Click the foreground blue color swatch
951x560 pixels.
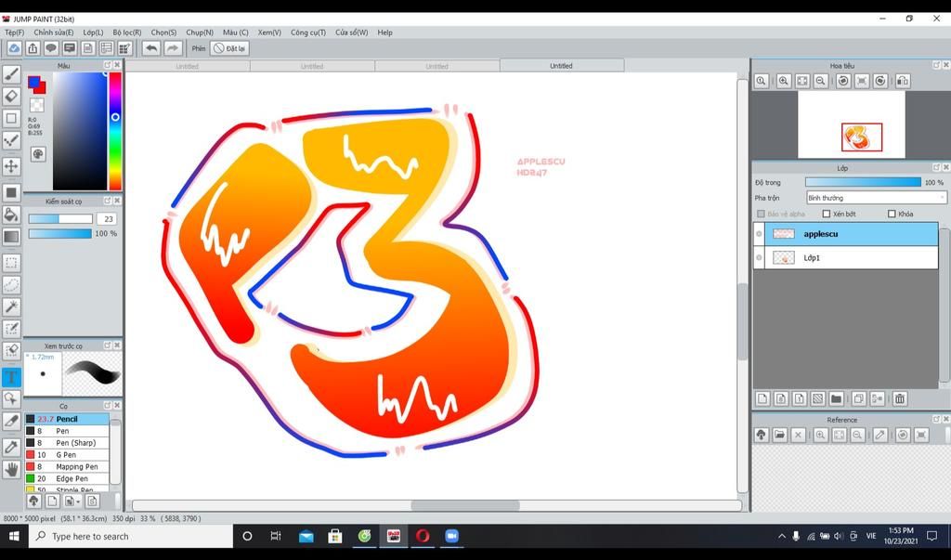[33, 82]
